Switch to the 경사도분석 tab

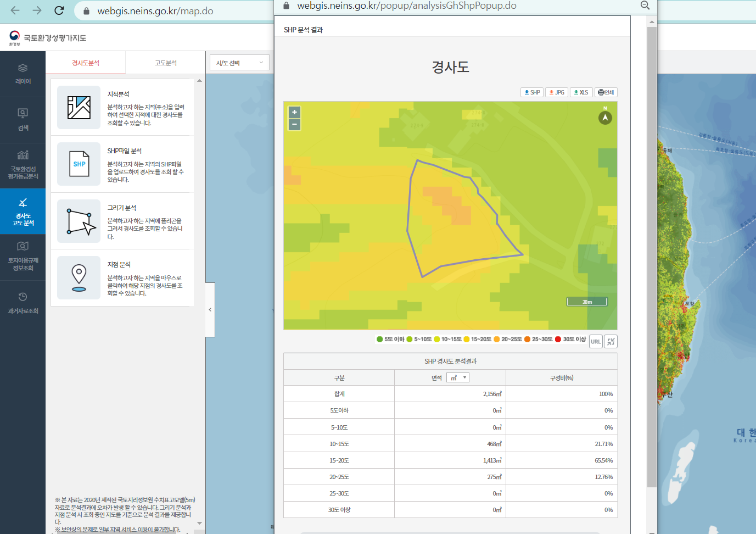tap(86, 63)
